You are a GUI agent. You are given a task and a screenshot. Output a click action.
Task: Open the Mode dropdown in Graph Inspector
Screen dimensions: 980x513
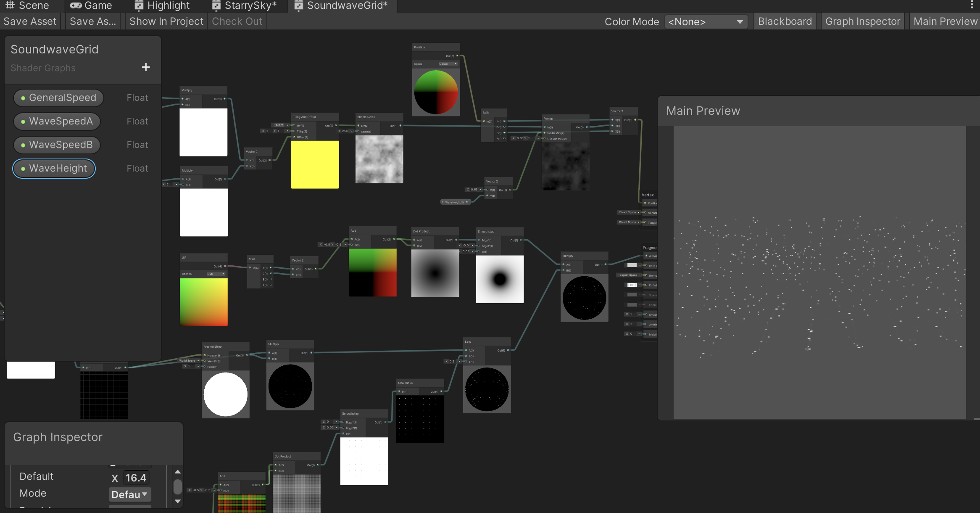(x=129, y=494)
